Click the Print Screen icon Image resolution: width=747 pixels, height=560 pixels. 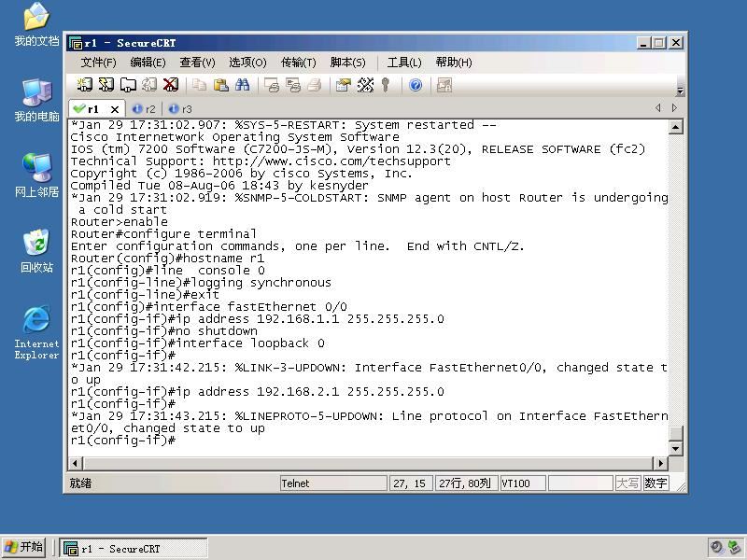click(x=272, y=85)
